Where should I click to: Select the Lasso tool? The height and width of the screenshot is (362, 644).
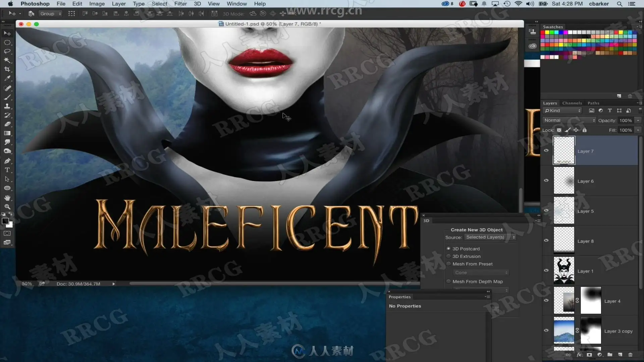[7, 51]
